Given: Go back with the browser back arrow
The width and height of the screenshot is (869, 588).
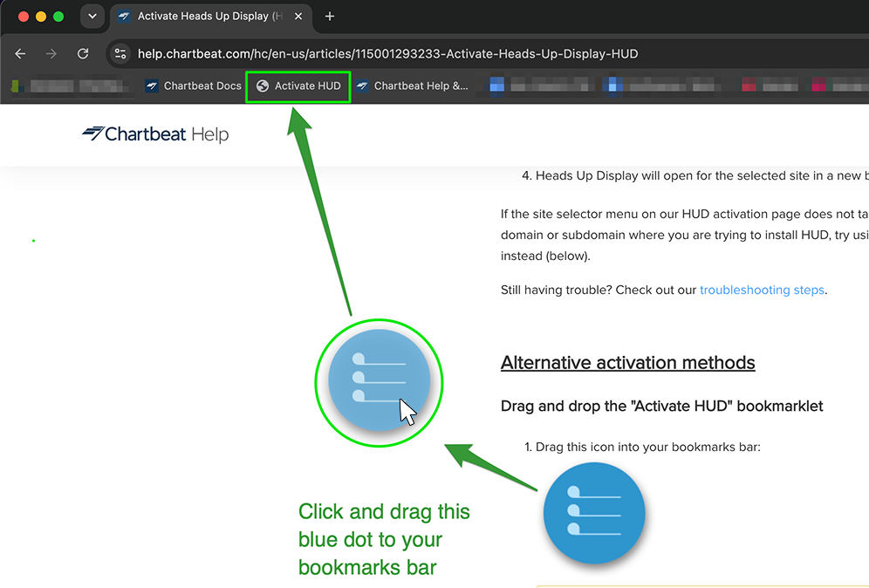Looking at the screenshot, I should tap(21, 54).
